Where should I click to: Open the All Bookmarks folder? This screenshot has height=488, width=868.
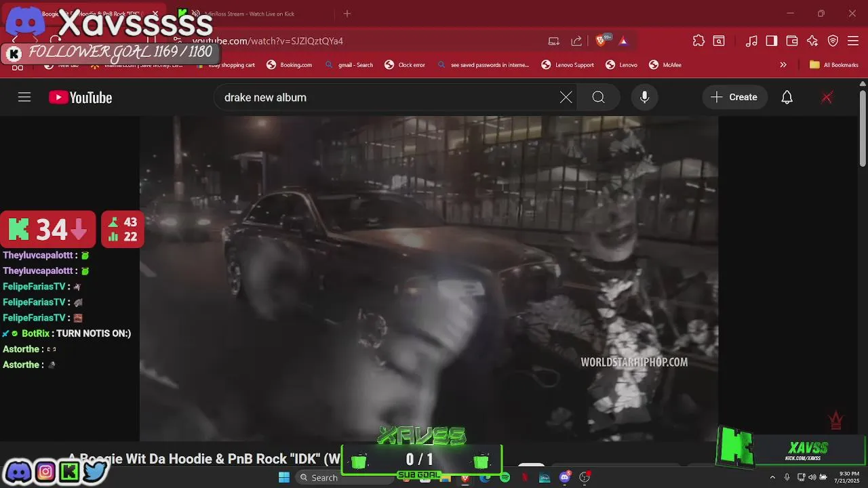click(x=834, y=65)
